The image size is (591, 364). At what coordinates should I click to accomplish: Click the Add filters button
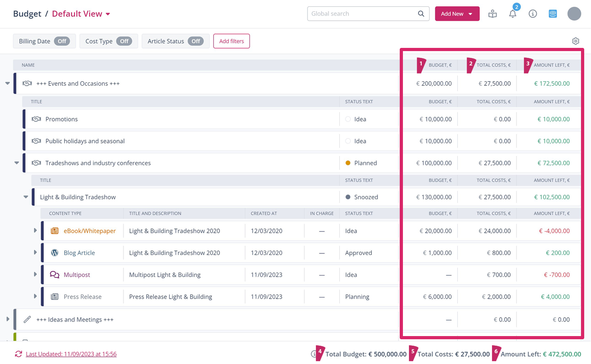[x=232, y=41]
